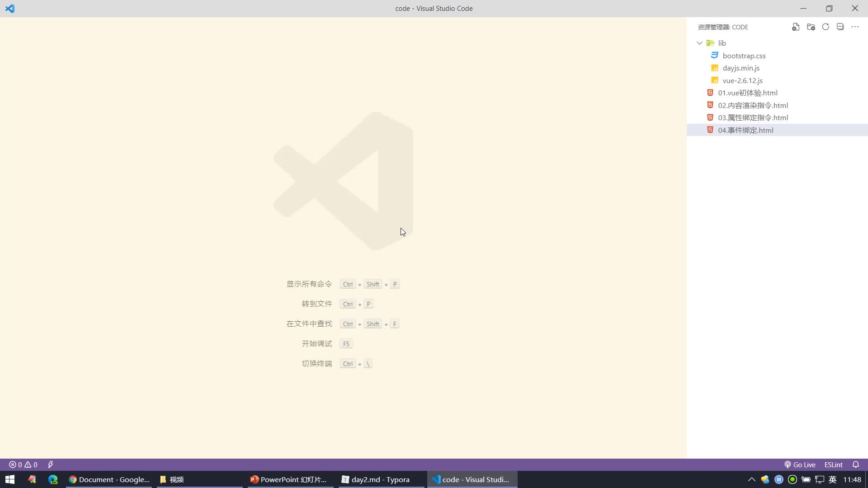Switch to PowerPoint 幻灯片 window

tap(290, 479)
